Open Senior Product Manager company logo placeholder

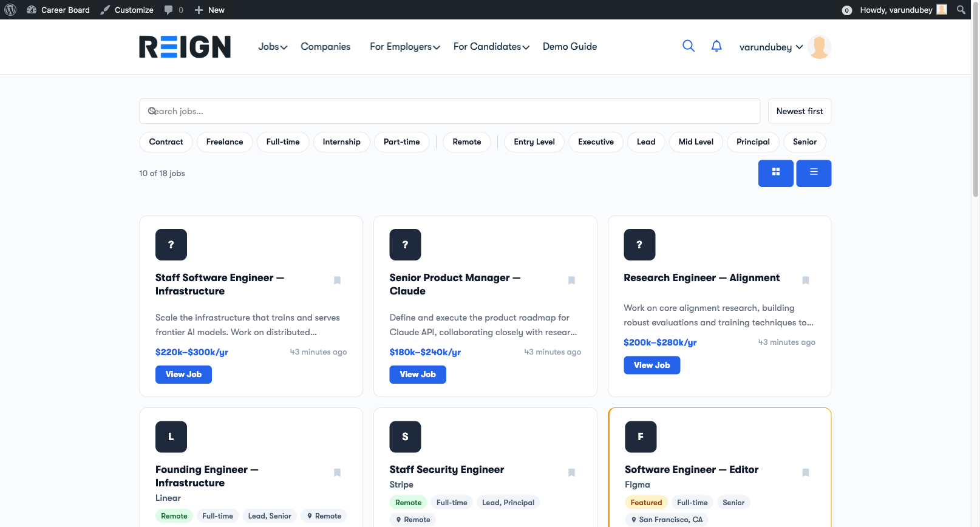[x=405, y=245]
